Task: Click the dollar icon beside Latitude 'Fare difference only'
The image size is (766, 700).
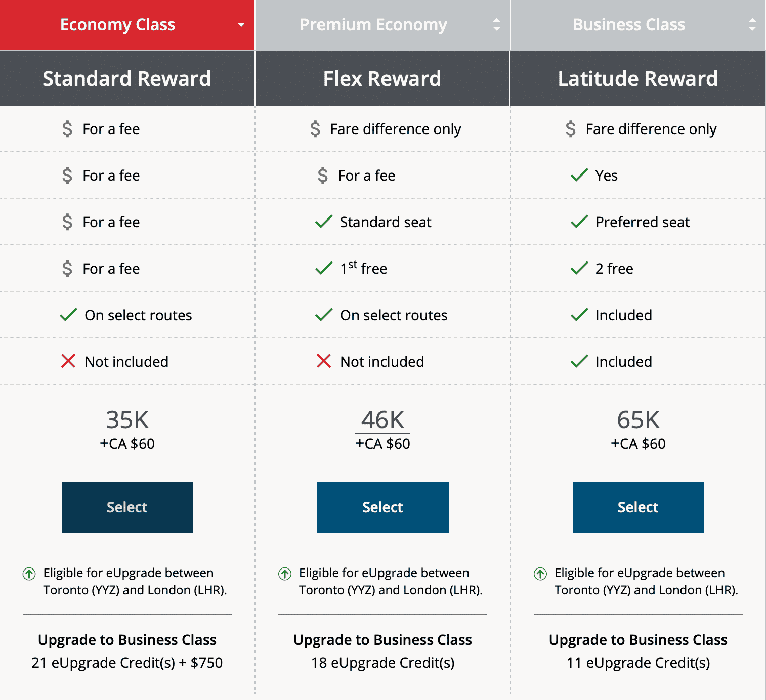Action: pyautogui.click(x=571, y=129)
